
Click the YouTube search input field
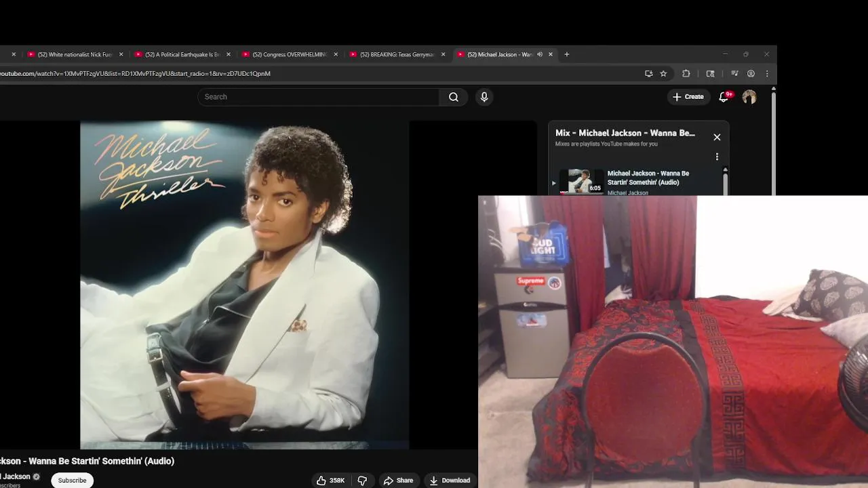click(x=318, y=97)
